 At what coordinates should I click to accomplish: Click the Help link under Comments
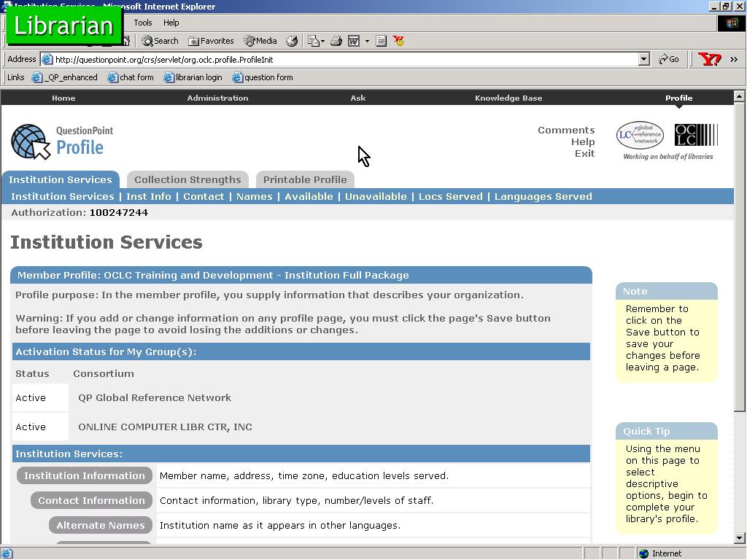coord(583,141)
